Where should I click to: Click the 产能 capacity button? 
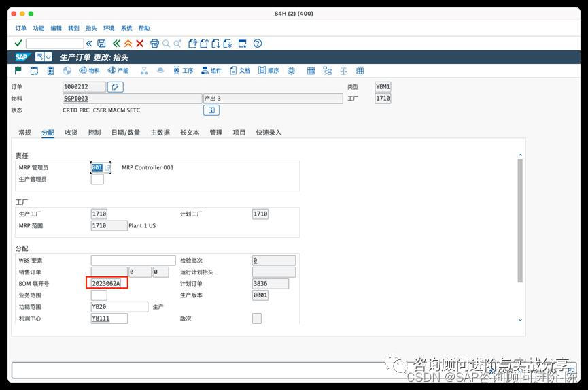pos(118,71)
